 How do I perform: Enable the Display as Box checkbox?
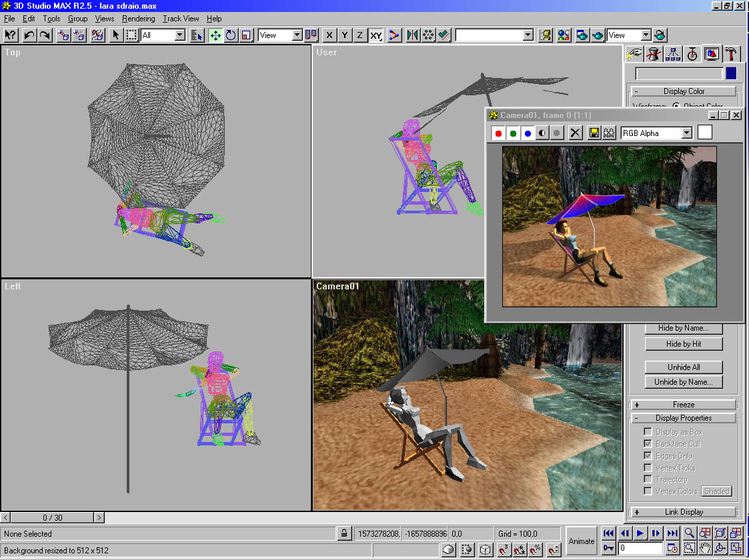(648, 431)
